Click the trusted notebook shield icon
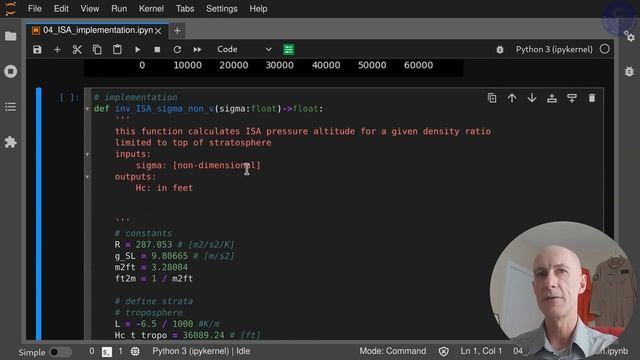The width and height of the screenshot is (640, 360). 444,351
